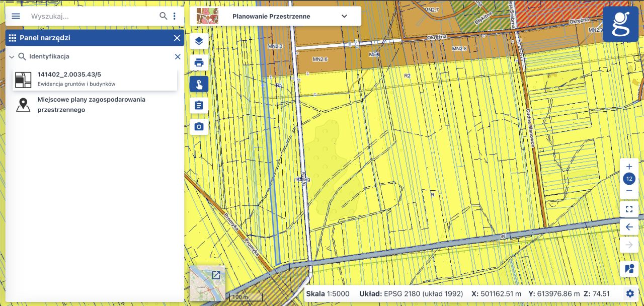Viewport: 644px width, 306px height.
Task: Switch map to full screen
Action: [x=629, y=209]
